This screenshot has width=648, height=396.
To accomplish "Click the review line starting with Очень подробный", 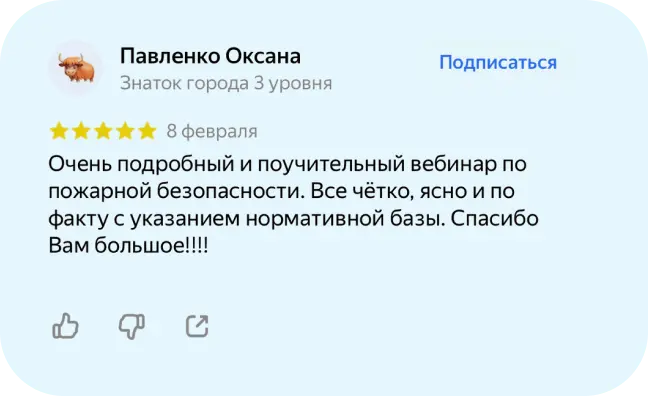I will point(288,164).
